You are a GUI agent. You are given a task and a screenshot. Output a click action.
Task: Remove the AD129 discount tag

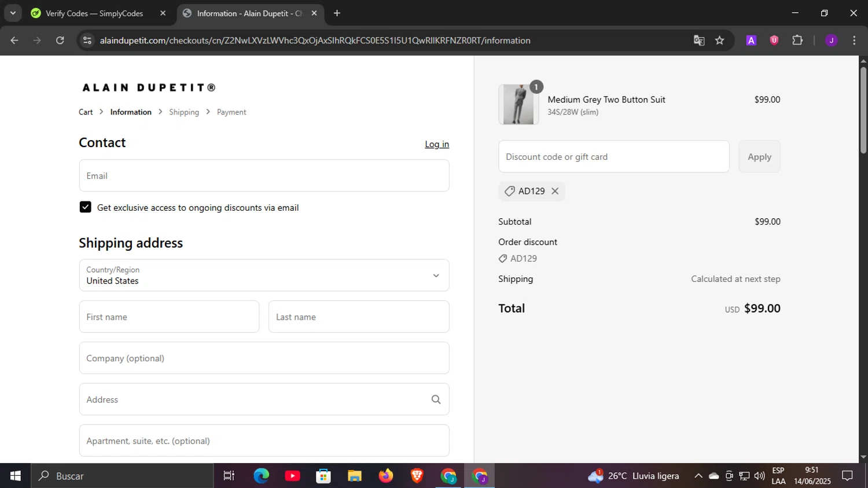click(x=555, y=191)
